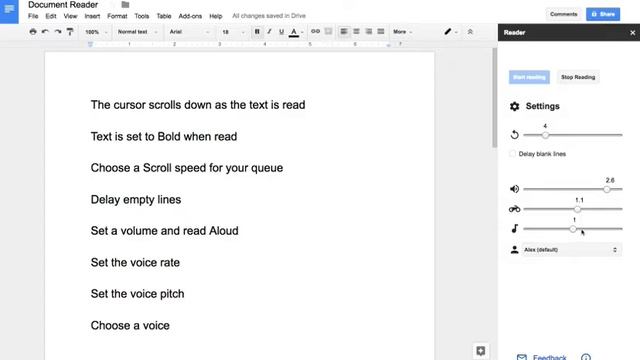Open the Tools menu
This screenshot has width=640, height=360.
point(142,16)
